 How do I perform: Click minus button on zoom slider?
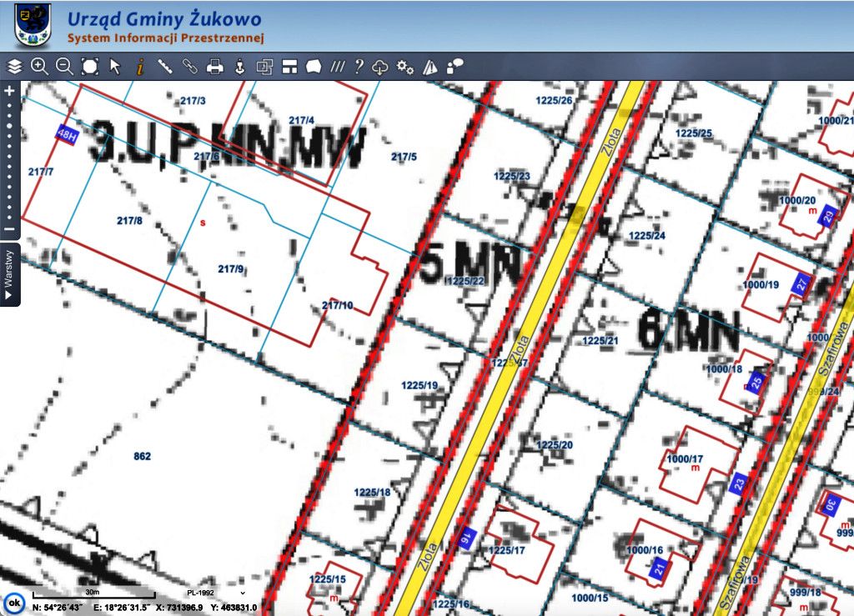[x=10, y=229]
